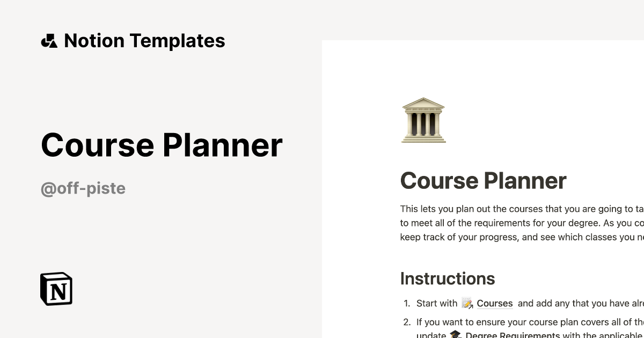The image size is (644, 338).
Task: Click the memo pencil icon beside Courses
Action: point(467,304)
